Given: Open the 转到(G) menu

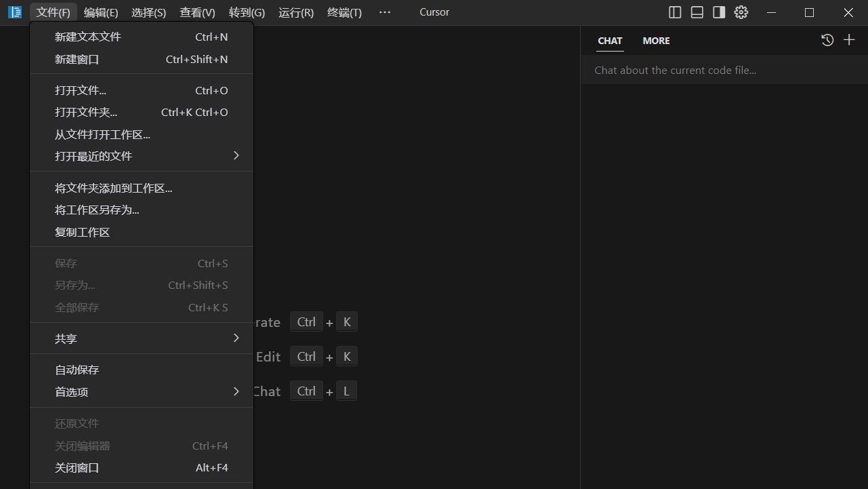Looking at the screenshot, I should pos(247,12).
